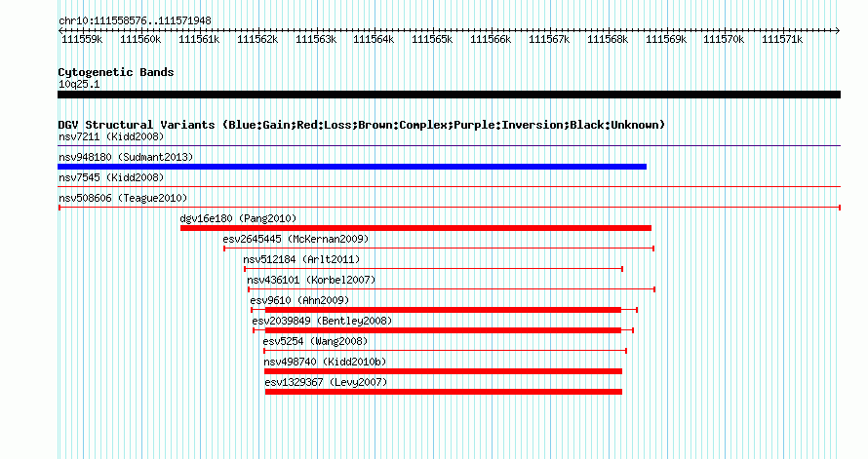Open the esv5254 (Wang2008) label
Image resolution: width=868 pixels, height=459 pixels.
click(x=315, y=341)
